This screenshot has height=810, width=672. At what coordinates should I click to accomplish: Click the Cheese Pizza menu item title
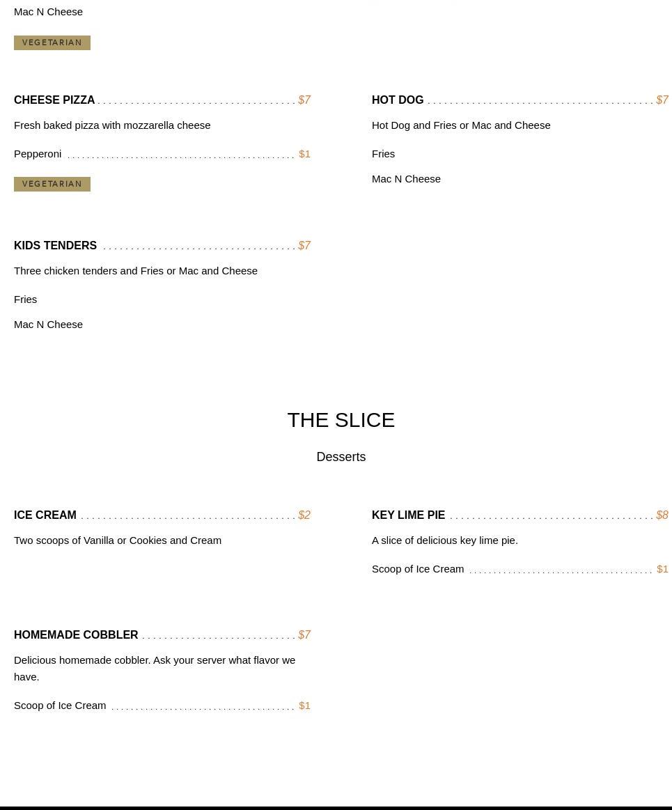(x=54, y=100)
